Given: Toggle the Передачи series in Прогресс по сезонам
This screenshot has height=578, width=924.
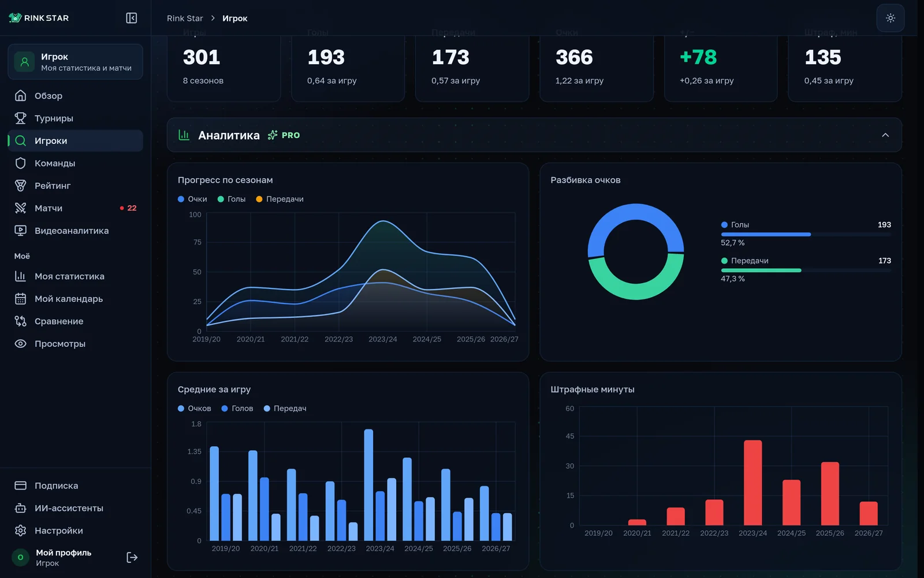Looking at the screenshot, I should click(x=280, y=199).
